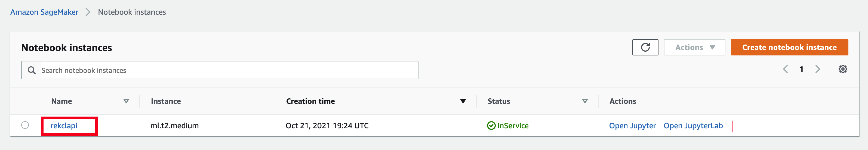868x150 pixels.
Task: Go to the next page arrow
Action: [817, 69]
